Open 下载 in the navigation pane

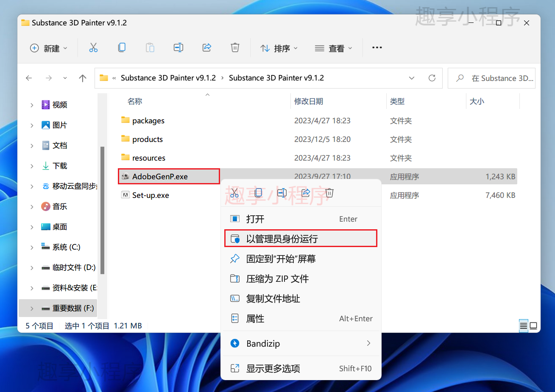click(x=60, y=166)
